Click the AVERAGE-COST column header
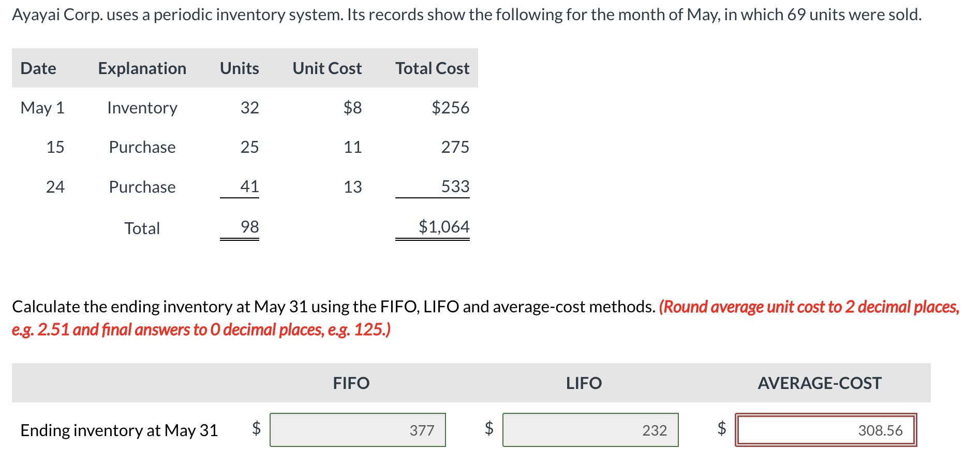 (820, 383)
